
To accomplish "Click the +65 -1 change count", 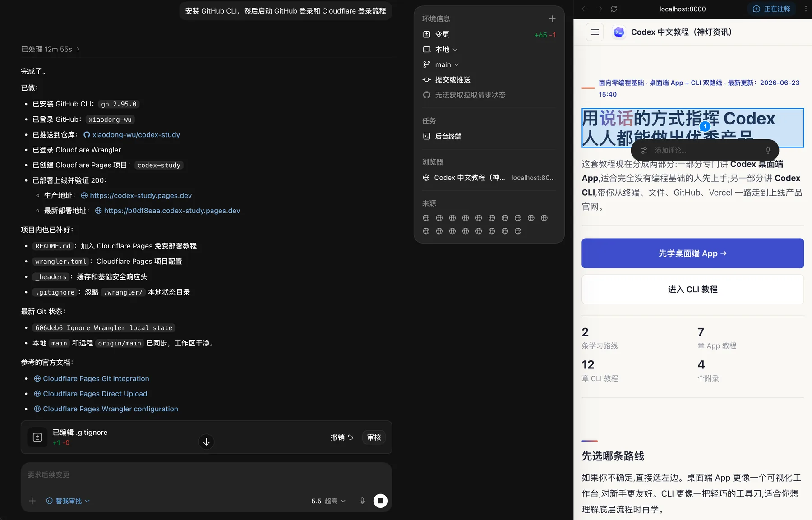I will (x=545, y=35).
